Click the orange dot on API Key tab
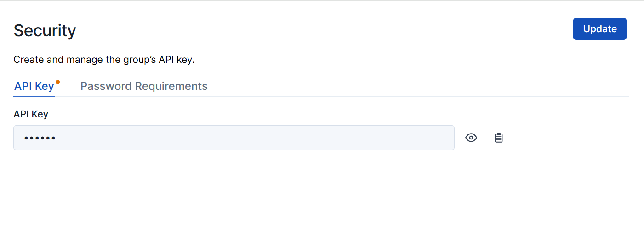Screen dimensions: 644x234 point(57,82)
